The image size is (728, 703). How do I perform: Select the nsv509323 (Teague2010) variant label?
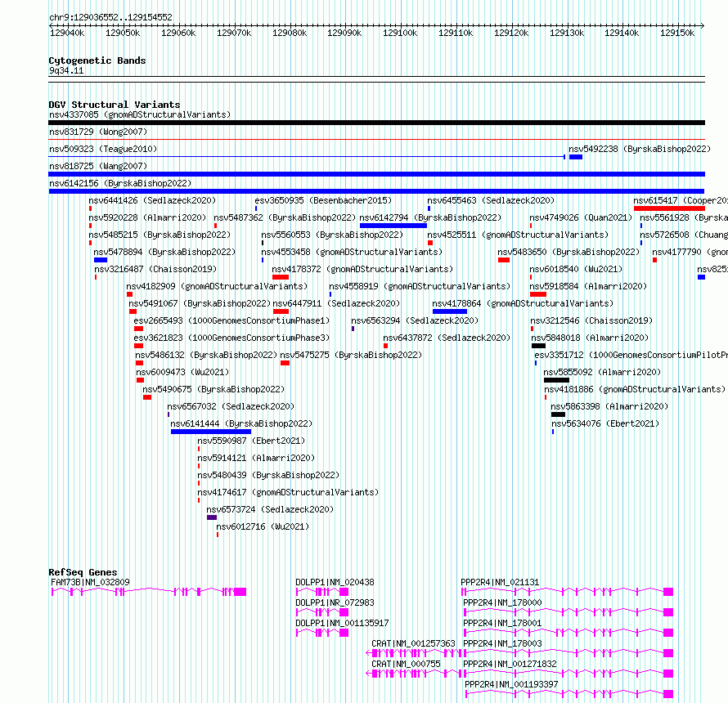(103, 149)
